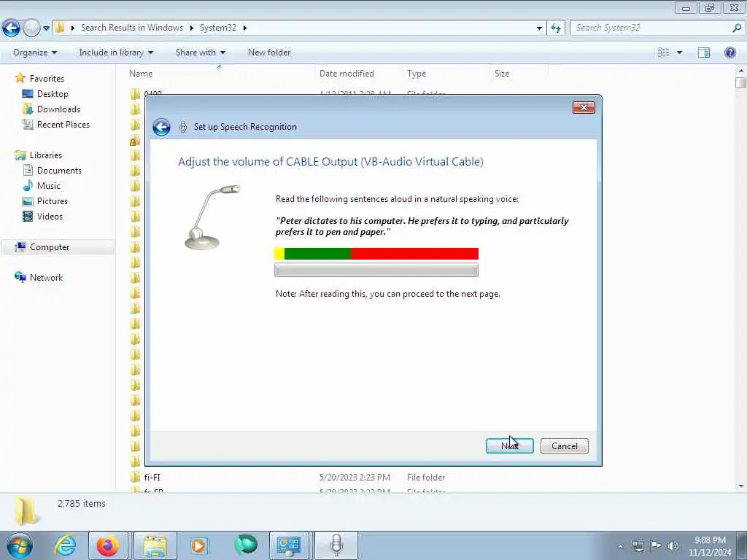Expand arrow after Search Results breadcrumb
This screenshot has width=747, height=560.
click(192, 28)
